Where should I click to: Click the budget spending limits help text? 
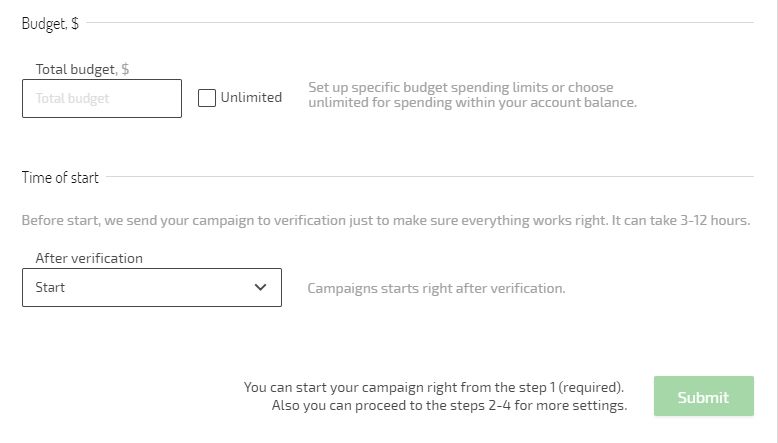(472, 95)
